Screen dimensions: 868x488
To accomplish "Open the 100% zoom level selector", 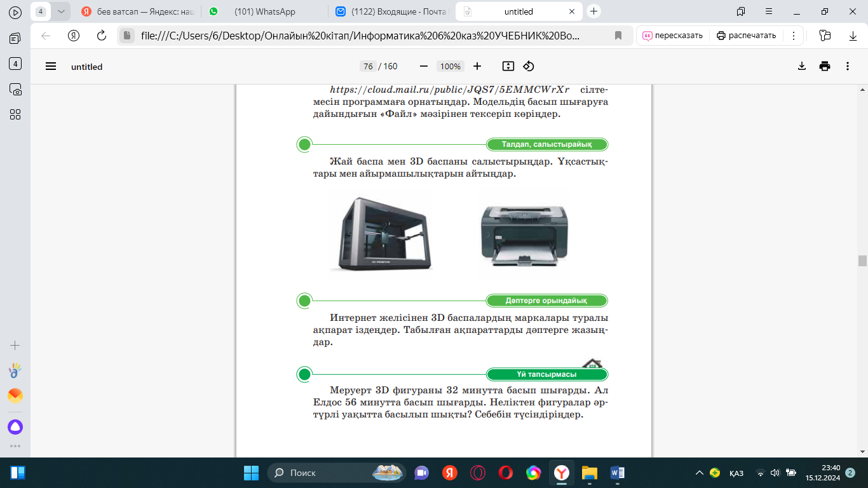I will (x=451, y=66).
